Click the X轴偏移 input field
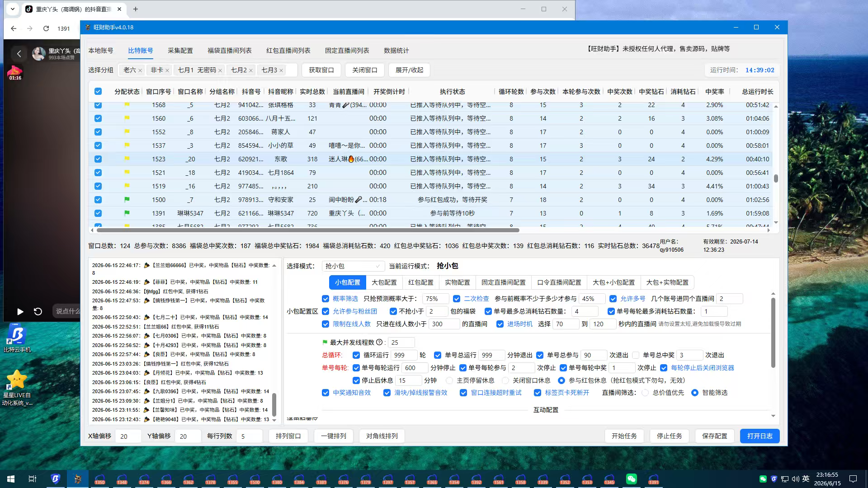 coord(128,436)
